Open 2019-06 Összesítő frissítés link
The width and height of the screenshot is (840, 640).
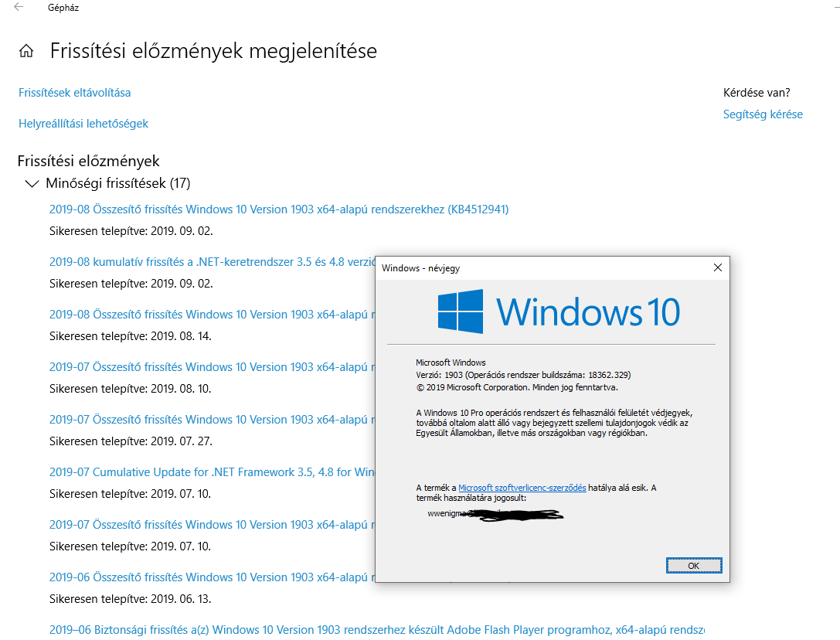213,577
